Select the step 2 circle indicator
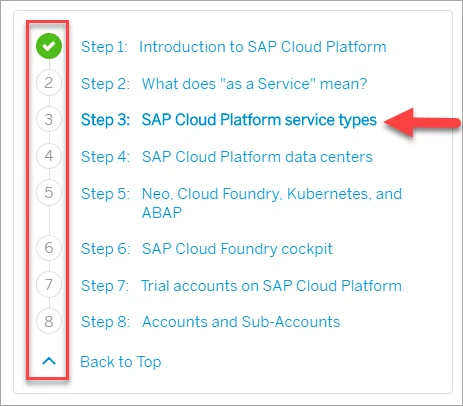The width and height of the screenshot is (463, 406). pyautogui.click(x=49, y=83)
